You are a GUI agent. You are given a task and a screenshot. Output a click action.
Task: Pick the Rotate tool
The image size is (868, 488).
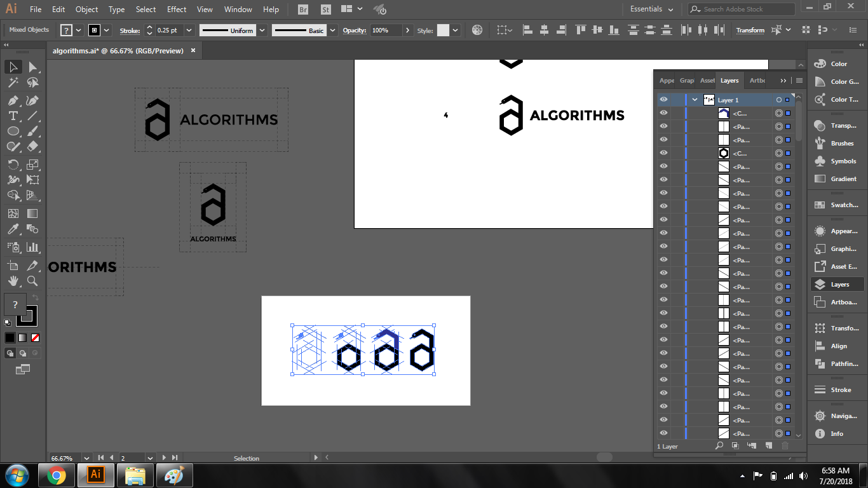tap(13, 165)
